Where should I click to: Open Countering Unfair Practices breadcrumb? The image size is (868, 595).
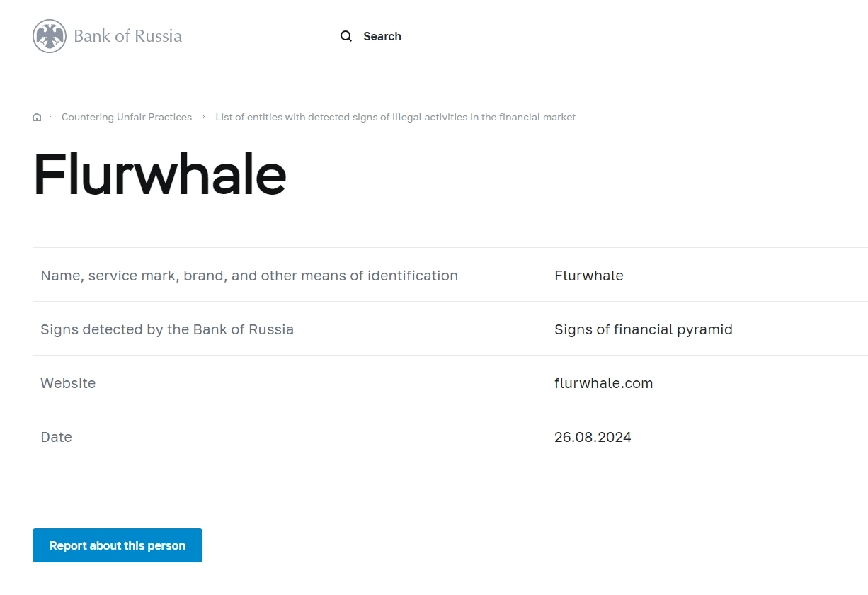127,118
